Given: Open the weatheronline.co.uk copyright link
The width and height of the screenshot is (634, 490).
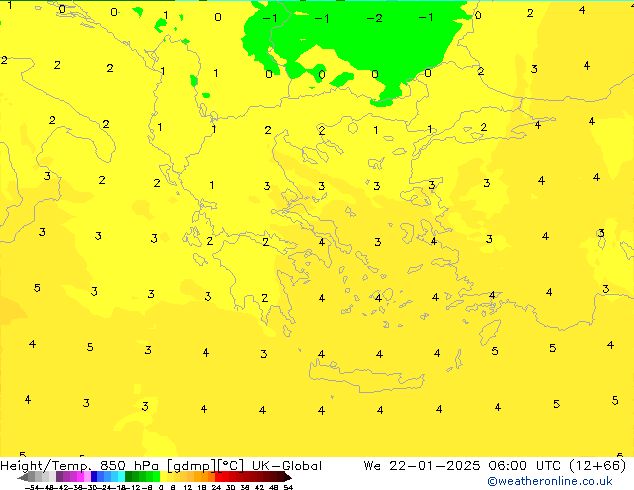Looking at the screenshot, I should [550, 481].
